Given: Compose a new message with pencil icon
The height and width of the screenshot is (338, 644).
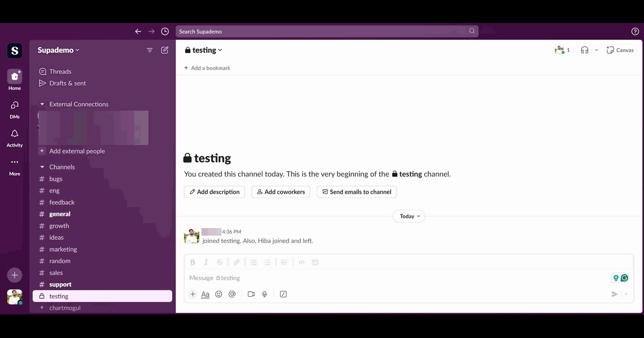Looking at the screenshot, I should (x=165, y=50).
